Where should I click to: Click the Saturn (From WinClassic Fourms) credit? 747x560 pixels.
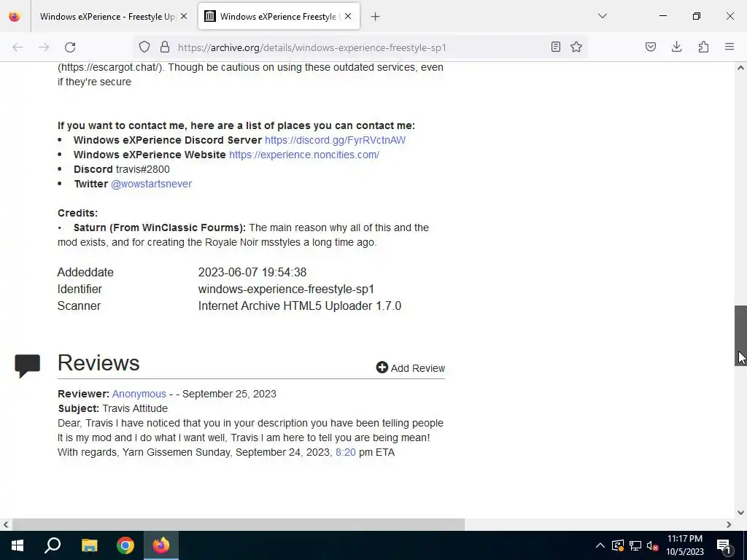tap(160, 227)
